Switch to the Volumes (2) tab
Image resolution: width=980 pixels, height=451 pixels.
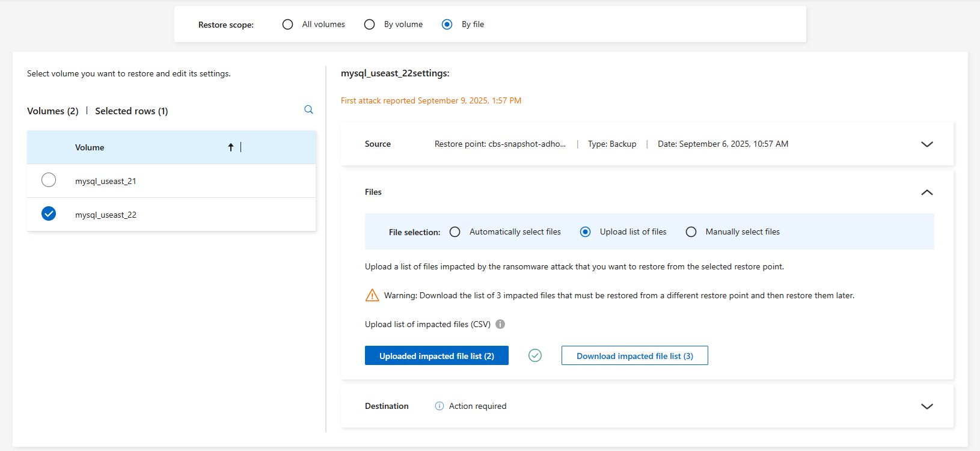tap(53, 111)
